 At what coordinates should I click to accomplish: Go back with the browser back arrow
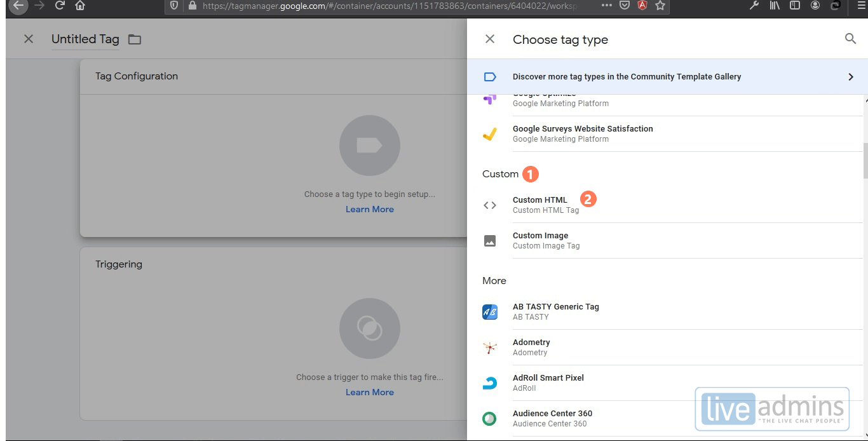18,6
